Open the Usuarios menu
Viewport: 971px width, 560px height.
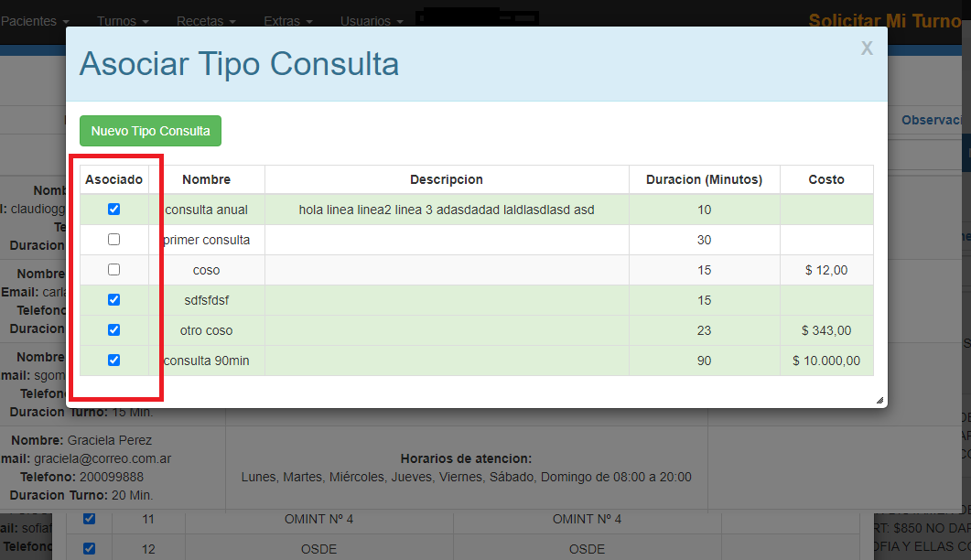pos(371,20)
